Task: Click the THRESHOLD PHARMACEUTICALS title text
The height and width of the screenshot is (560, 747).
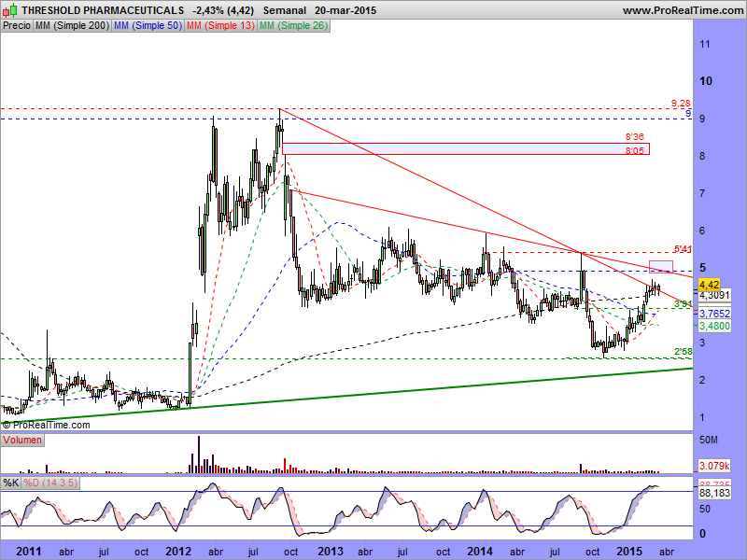Action: pyautogui.click(x=103, y=10)
